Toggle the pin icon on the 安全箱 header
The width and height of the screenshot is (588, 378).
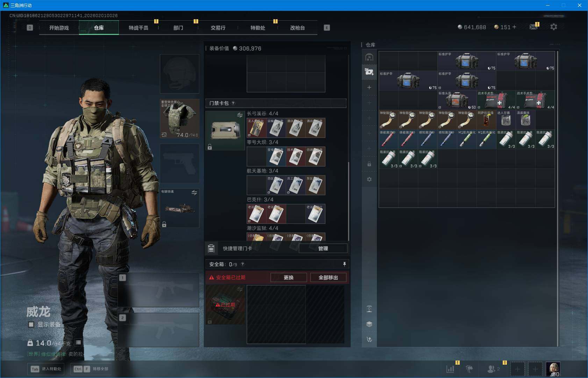(344, 264)
